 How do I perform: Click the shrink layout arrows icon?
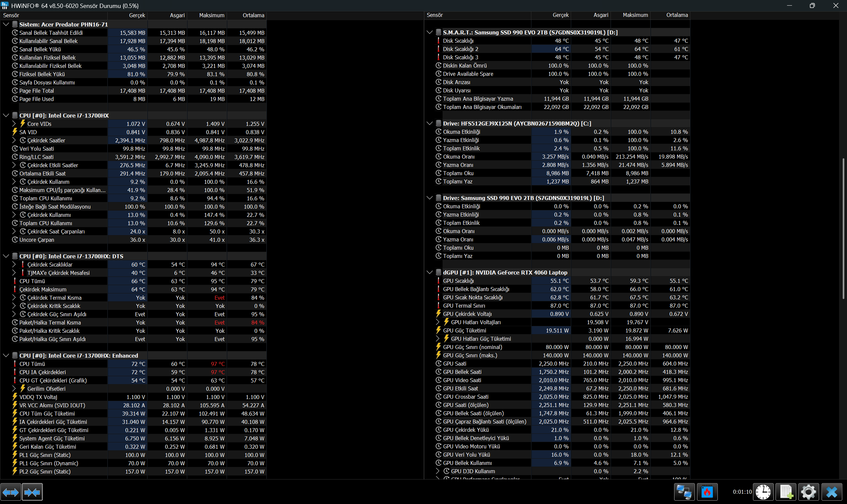32,492
